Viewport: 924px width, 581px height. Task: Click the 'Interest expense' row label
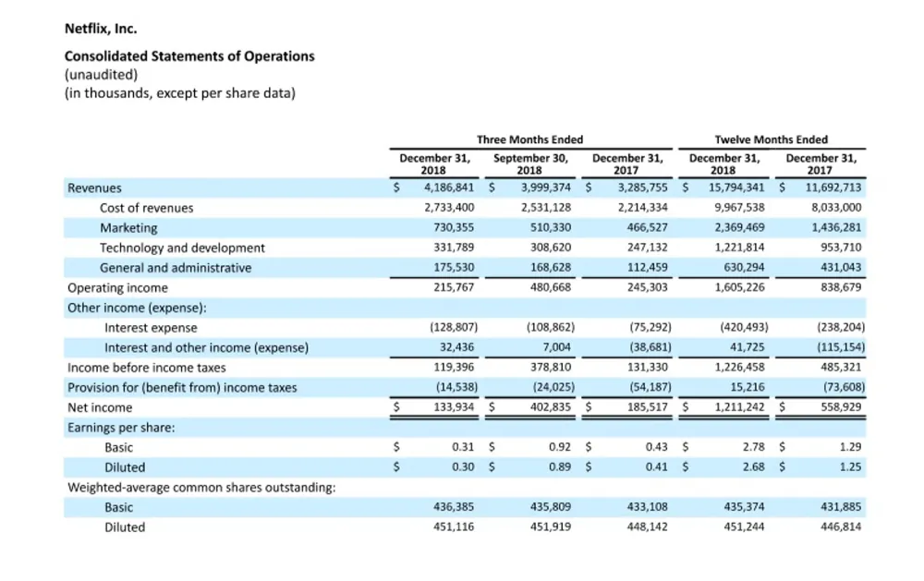point(151,328)
